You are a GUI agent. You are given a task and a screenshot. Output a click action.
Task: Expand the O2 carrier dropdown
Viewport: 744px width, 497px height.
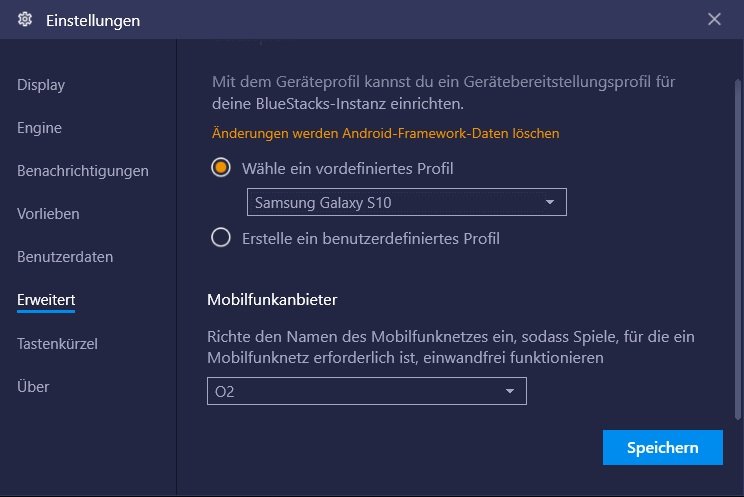tap(366, 391)
